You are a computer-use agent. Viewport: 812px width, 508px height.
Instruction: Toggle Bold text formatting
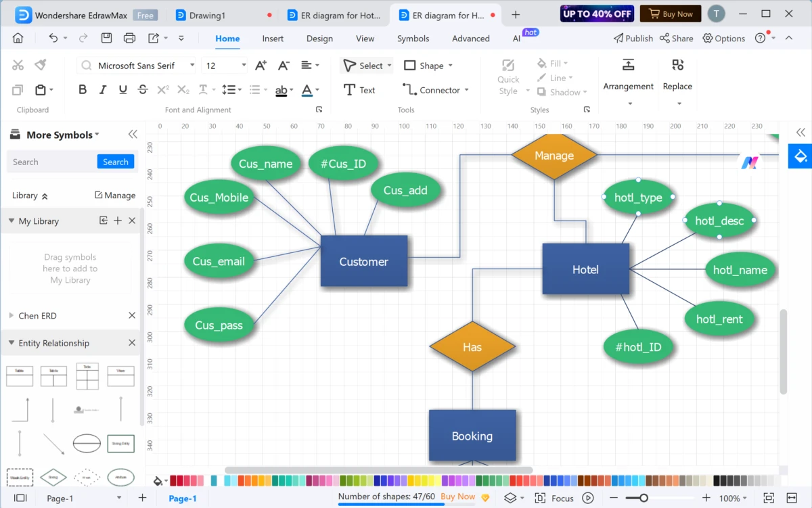point(83,89)
